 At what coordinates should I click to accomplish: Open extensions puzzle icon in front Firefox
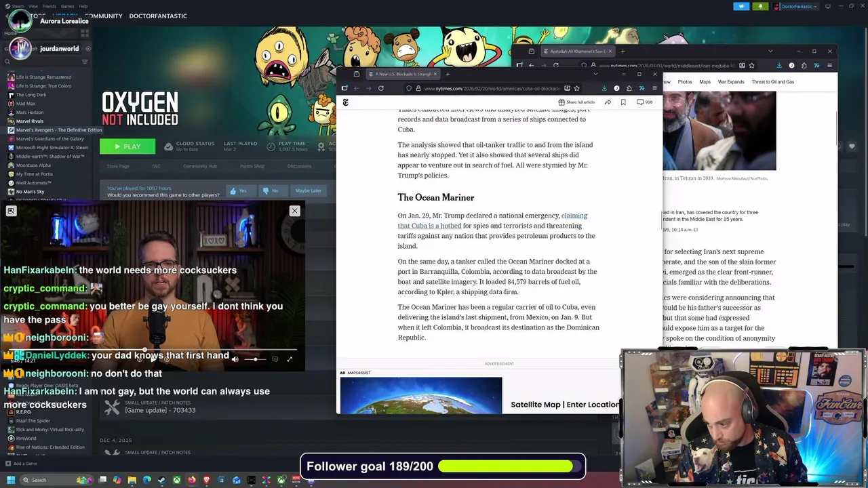629,88
